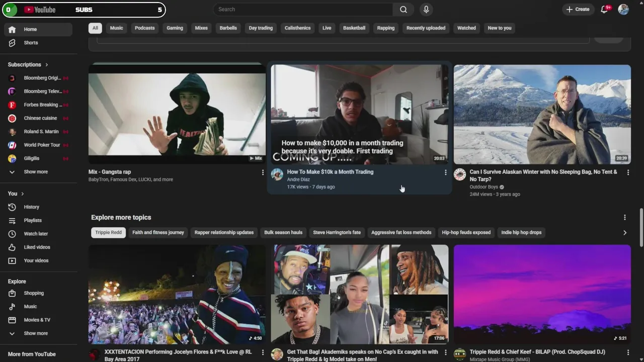Select Hip-hop feuds exposed topic

[466, 233]
